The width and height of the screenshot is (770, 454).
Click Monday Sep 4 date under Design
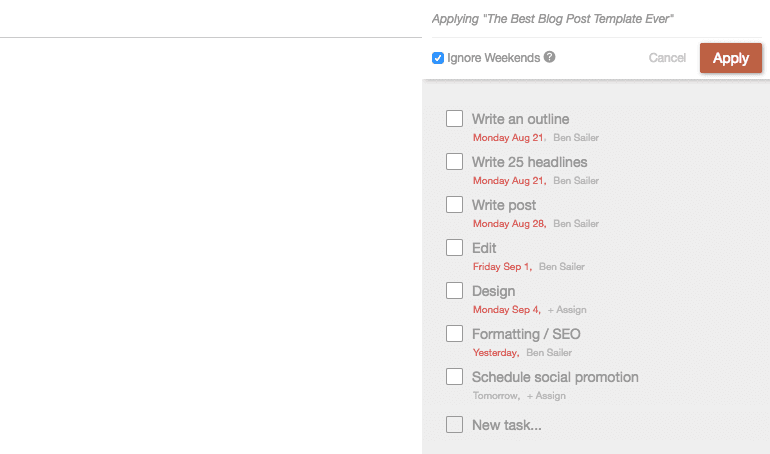point(506,310)
